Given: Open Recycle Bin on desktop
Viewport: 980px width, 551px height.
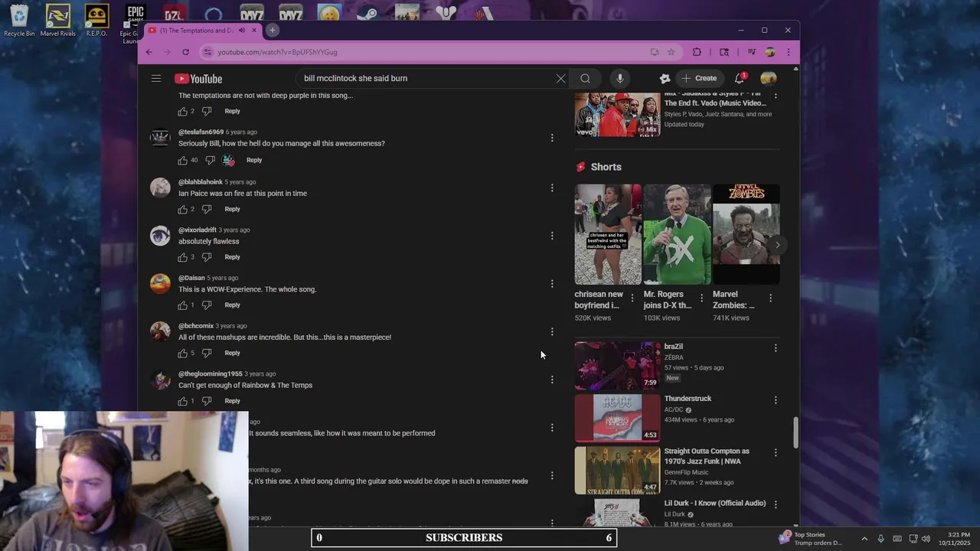Looking at the screenshot, I should [x=19, y=21].
